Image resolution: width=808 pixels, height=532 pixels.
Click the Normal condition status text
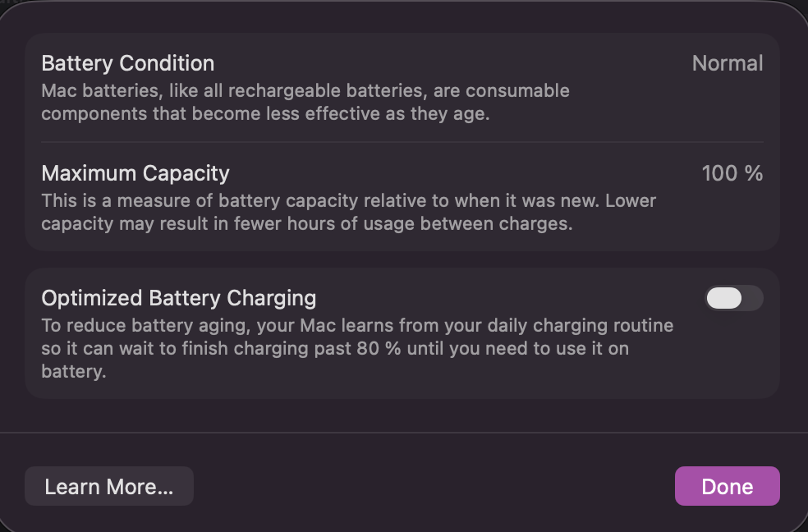pyautogui.click(x=728, y=63)
